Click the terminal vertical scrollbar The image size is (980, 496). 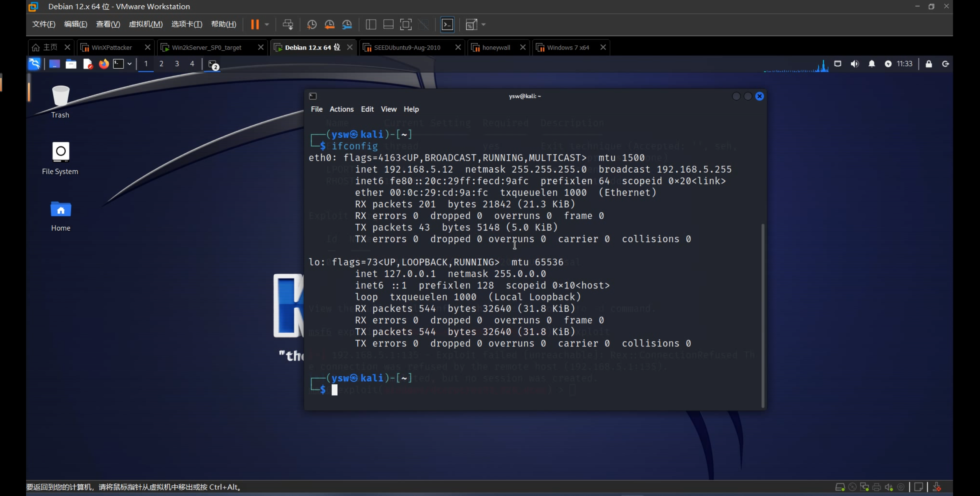(x=762, y=315)
